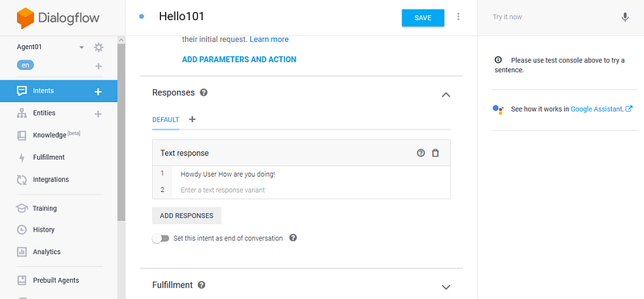
Task: Click the sidebar scrollbar up arrow
Action: (122, 39)
